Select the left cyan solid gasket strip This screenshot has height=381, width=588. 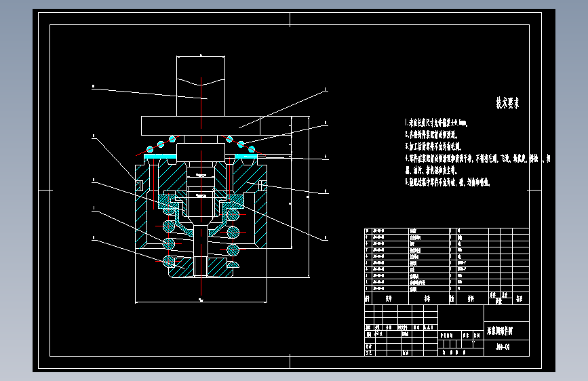click(x=160, y=156)
